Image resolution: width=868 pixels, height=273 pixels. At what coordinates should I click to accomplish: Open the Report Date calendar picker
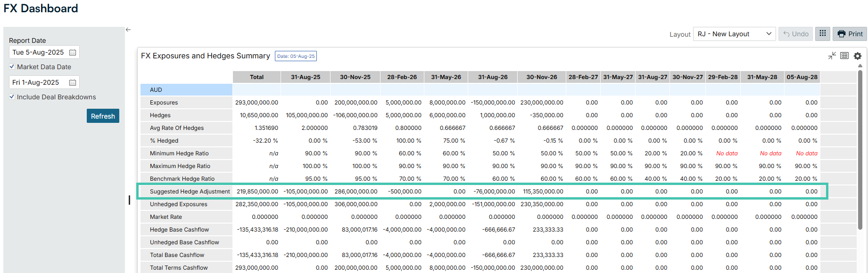73,52
